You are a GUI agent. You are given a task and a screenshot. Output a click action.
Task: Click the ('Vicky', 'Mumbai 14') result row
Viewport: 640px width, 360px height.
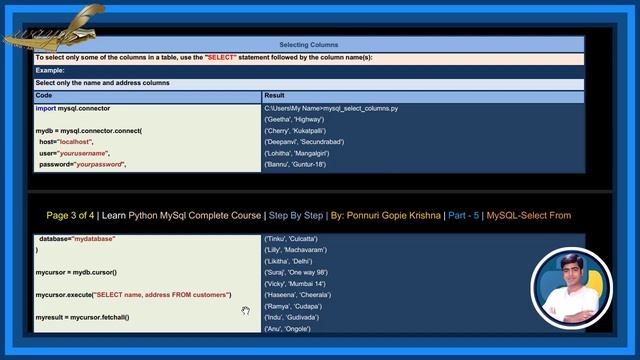point(295,284)
